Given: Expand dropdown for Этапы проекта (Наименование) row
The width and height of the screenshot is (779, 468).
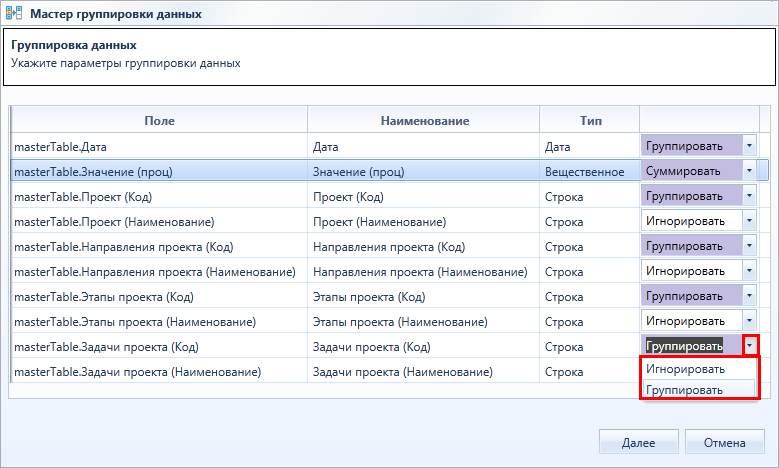Looking at the screenshot, I should coord(749,320).
